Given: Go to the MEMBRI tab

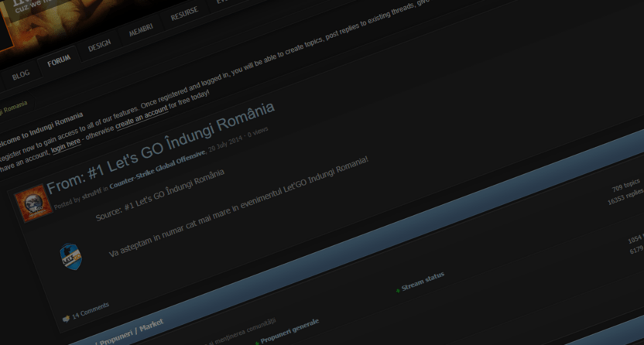Looking at the screenshot, I should click(x=141, y=29).
